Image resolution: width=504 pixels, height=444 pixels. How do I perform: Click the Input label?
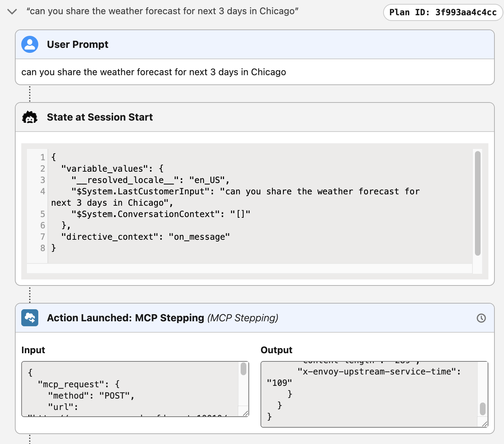(33, 350)
